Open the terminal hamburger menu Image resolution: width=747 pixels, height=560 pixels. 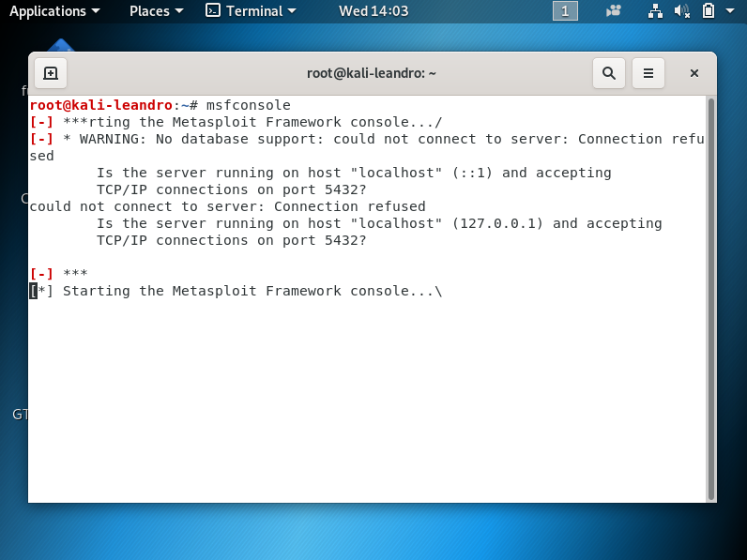648,73
